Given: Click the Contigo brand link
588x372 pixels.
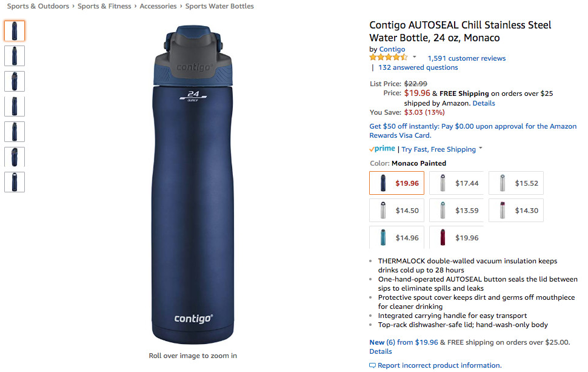Looking at the screenshot, I should click(392, 49).
